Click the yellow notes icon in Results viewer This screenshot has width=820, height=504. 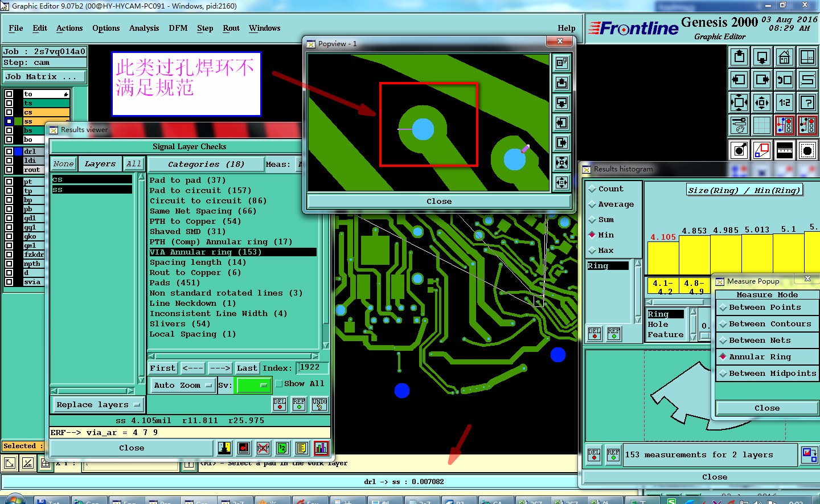(x=302, y=448)
